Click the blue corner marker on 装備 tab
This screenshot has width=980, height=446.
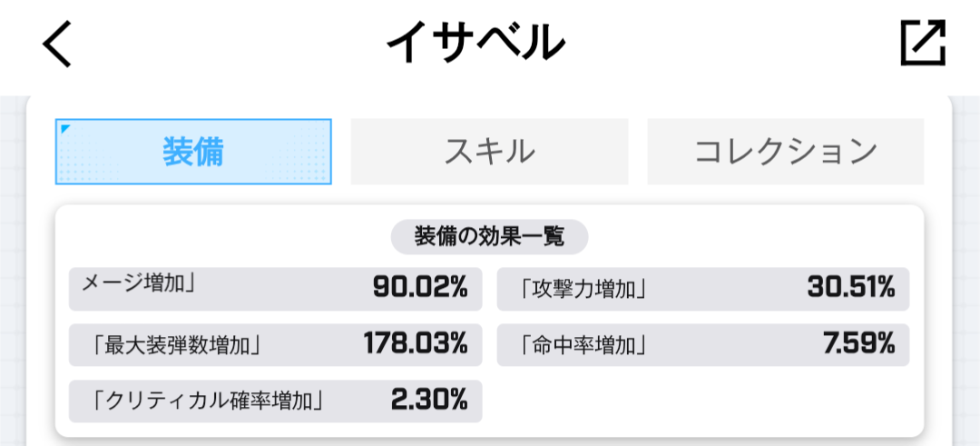pos(64,129)
